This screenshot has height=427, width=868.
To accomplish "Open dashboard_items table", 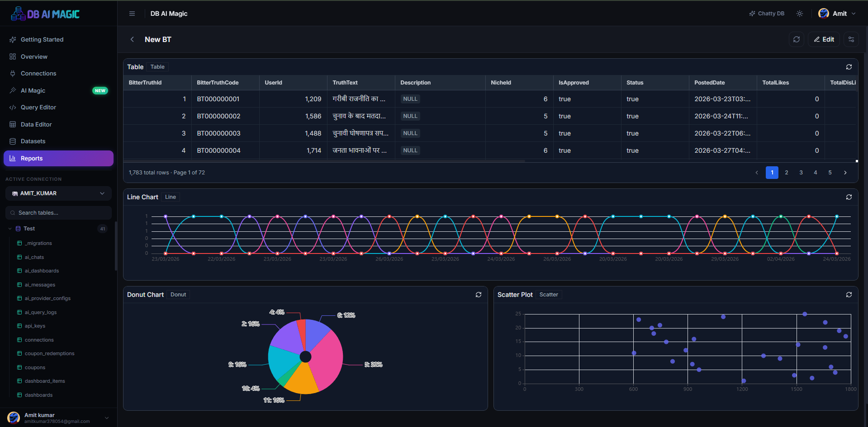I will 45,381.
